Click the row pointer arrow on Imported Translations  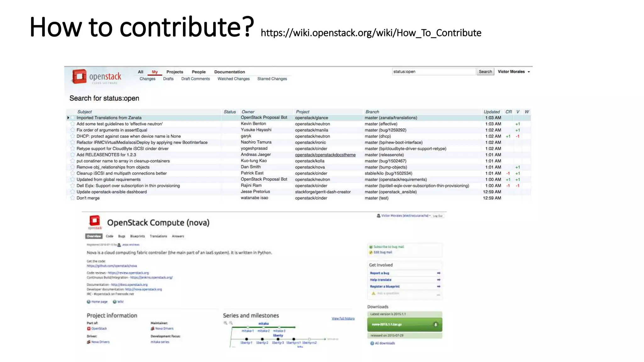(x=68, y=118)
